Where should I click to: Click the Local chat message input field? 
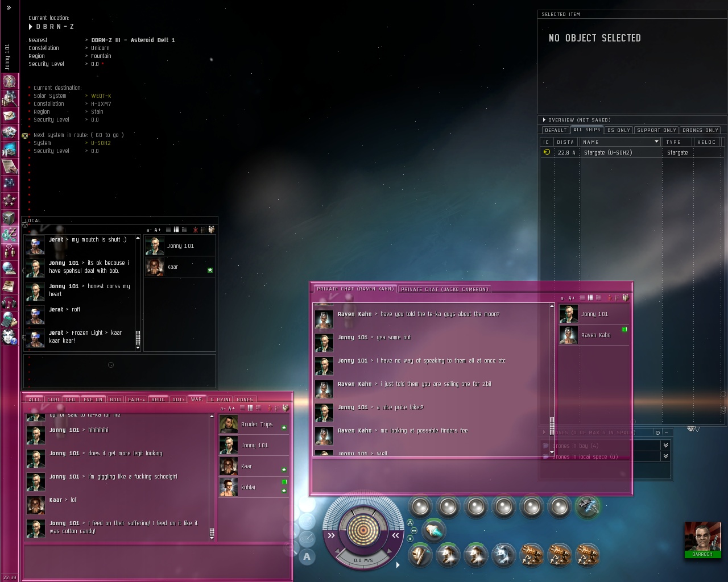(x=119, y=371)
